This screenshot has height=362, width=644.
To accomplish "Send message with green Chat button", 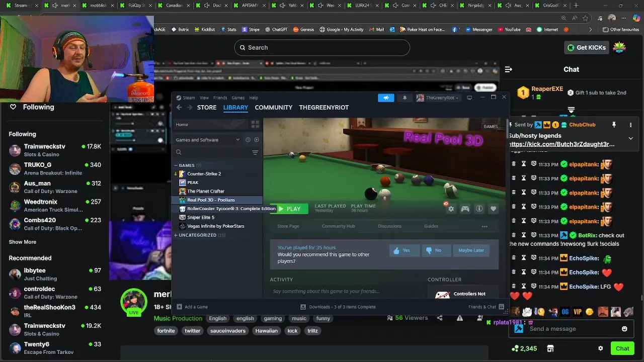I will pos(622,348).
